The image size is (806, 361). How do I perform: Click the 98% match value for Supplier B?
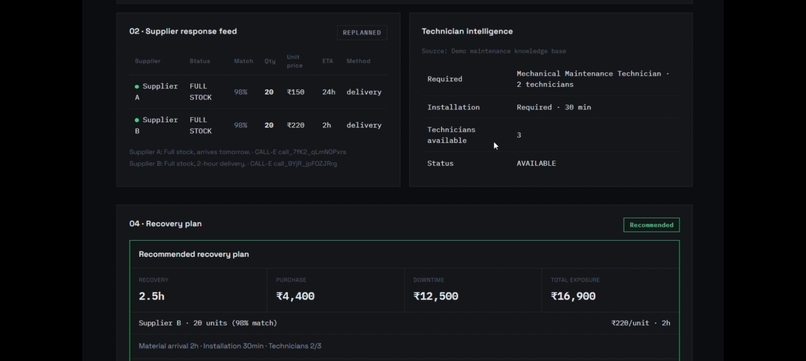pyautogui.click(x=241, y=125)
